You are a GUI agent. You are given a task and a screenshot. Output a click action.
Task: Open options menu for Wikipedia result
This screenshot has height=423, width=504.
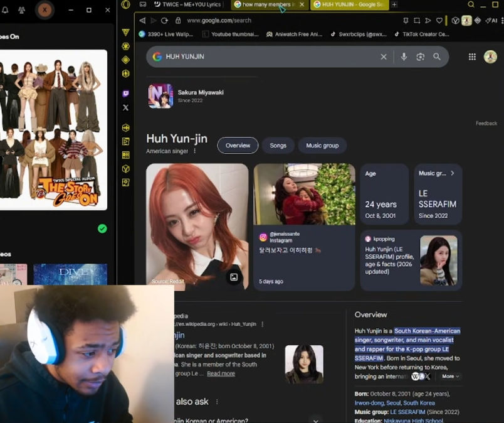coord(263,324)
